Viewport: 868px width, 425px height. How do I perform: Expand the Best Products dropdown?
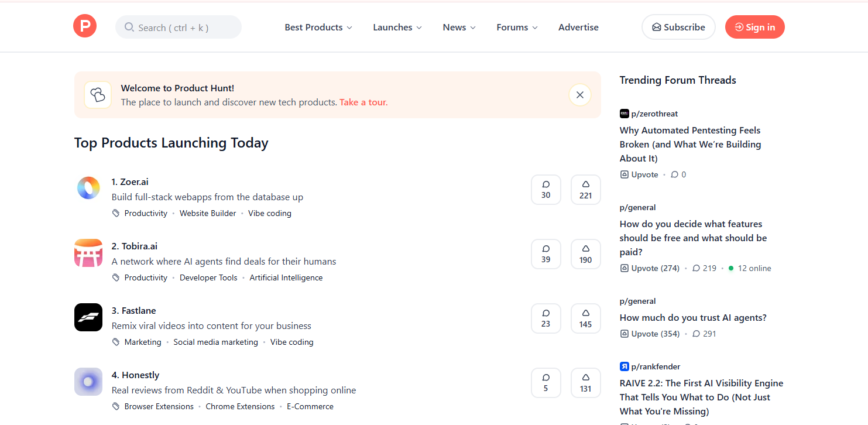(318, 28)
